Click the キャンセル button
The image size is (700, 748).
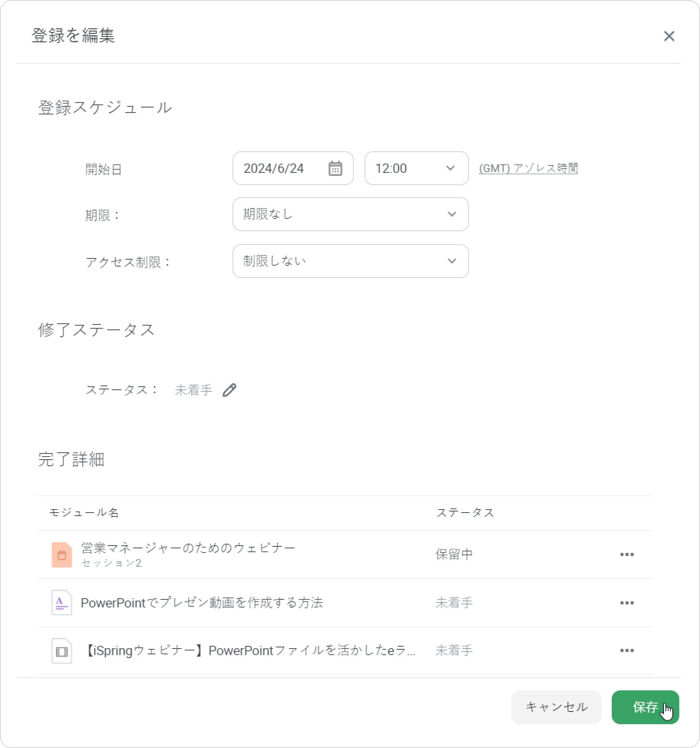pos(556,707)
